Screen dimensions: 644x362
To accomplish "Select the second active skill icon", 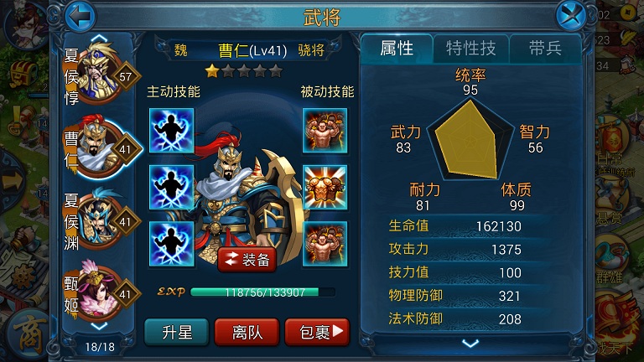I will pos(171,187).
